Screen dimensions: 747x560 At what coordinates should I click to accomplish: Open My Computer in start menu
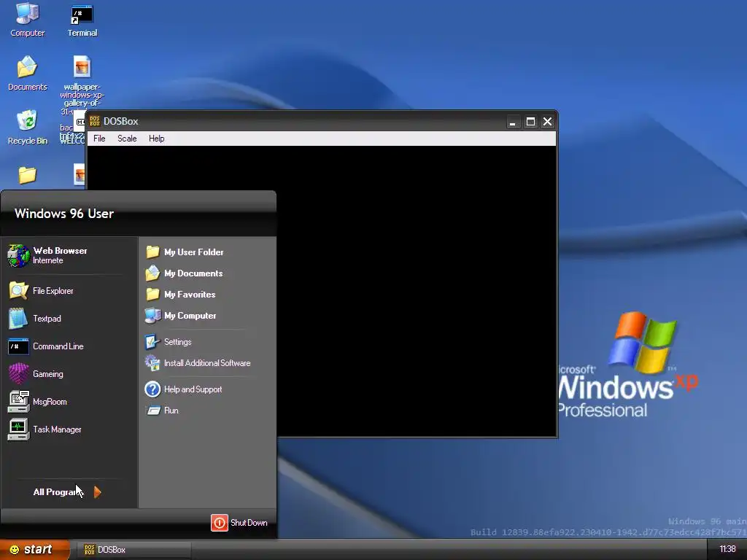pos(181,315)
